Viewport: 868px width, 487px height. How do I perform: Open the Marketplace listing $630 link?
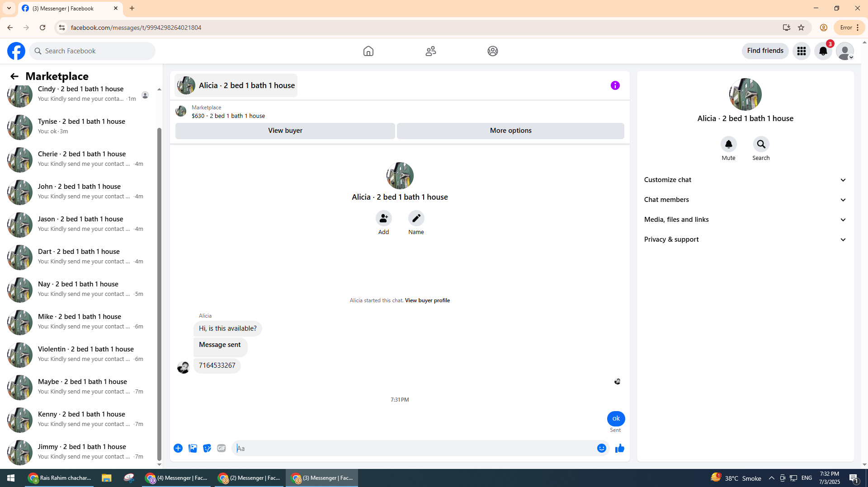tap(228, 116)
